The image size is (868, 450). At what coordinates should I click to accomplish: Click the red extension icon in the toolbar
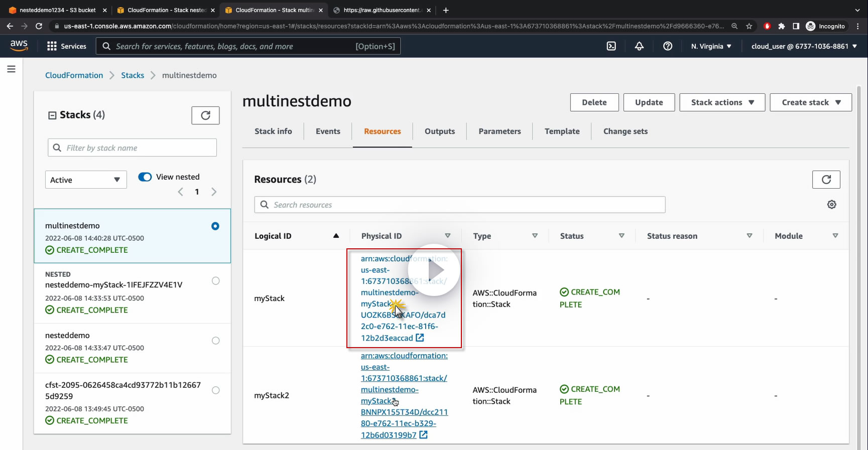coord(767,26)
